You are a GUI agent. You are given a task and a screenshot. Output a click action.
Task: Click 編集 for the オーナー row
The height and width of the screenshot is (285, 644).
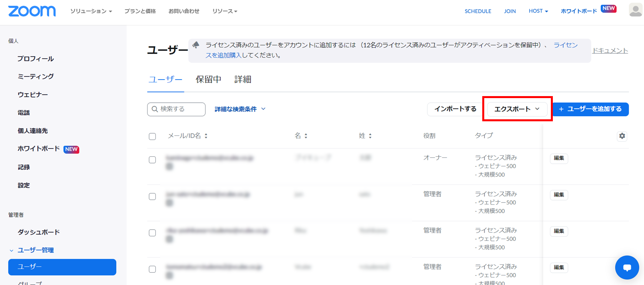point(559,158)
